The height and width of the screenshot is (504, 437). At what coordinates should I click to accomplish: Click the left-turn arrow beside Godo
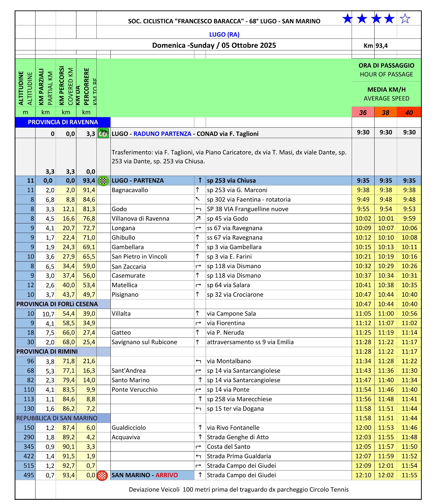pyautogui.click(x=198, y=209)
